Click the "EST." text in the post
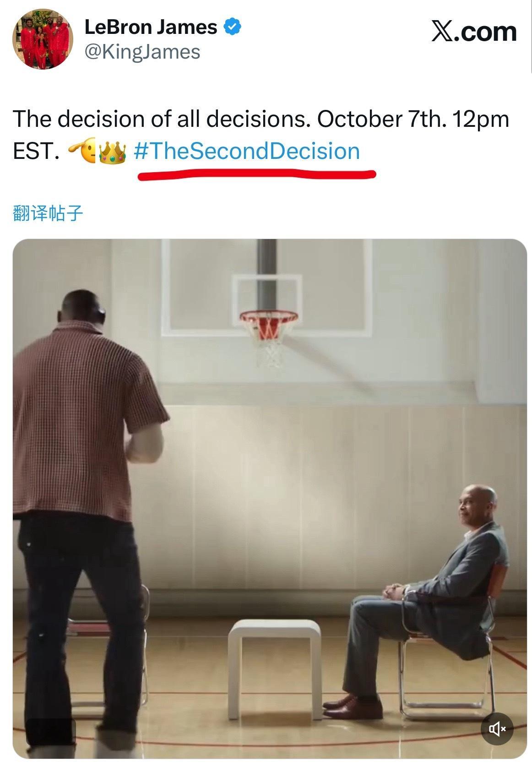This screenshot has height=783, width=532. coord(36,152)
